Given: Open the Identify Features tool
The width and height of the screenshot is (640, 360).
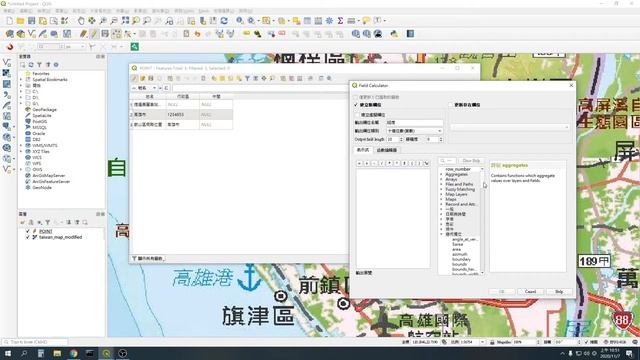Looking at the screenshot, I should (x=240, y=21).
